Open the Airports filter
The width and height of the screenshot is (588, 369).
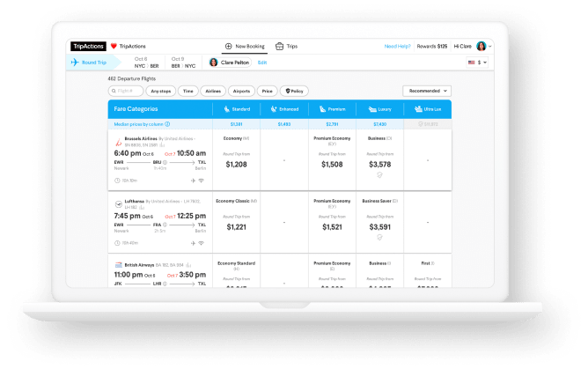241,91
